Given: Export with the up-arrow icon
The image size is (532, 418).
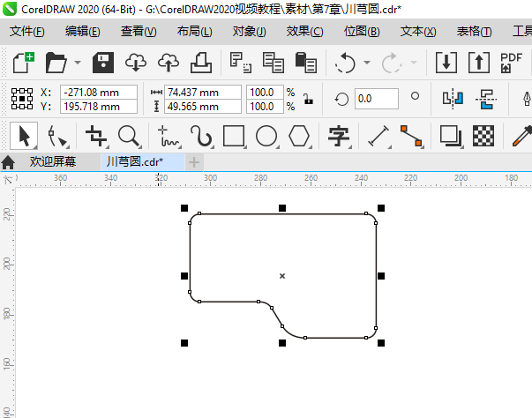Looking at the screenshot, I should pos(479,63).
